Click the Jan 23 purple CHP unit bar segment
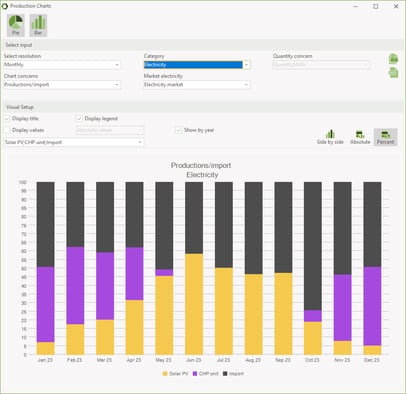The image size is (406, 394). pyautogui.click(x=45, y=304)
